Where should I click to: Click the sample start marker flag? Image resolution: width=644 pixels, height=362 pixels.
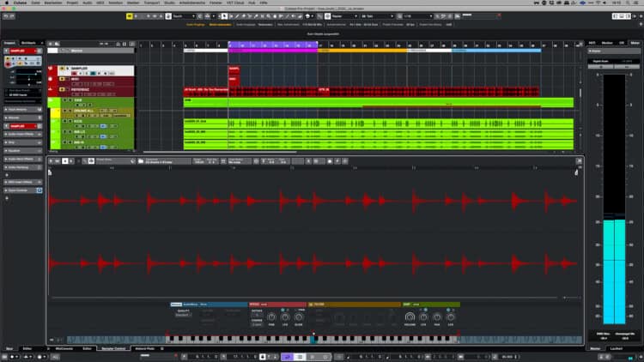click(50, 172)
